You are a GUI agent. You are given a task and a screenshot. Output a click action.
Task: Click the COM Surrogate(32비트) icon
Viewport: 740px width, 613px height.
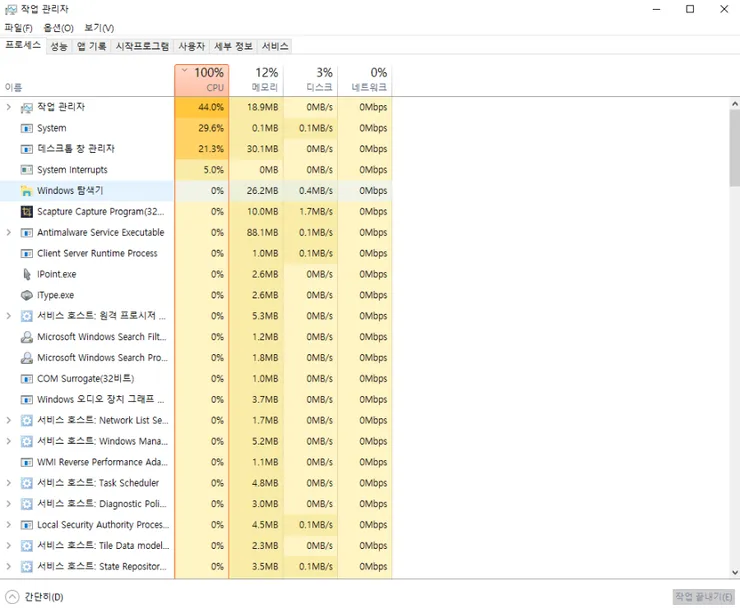click(26, 379)
